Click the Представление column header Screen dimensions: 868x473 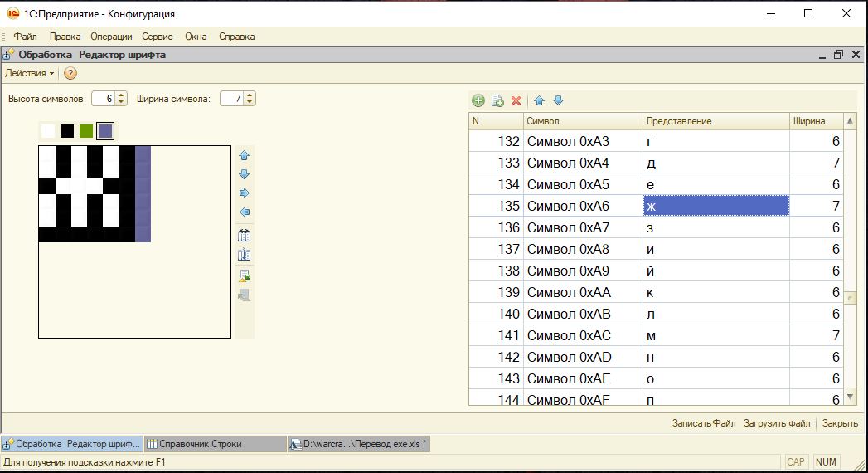pyautogui.click(x=716, y=121)
